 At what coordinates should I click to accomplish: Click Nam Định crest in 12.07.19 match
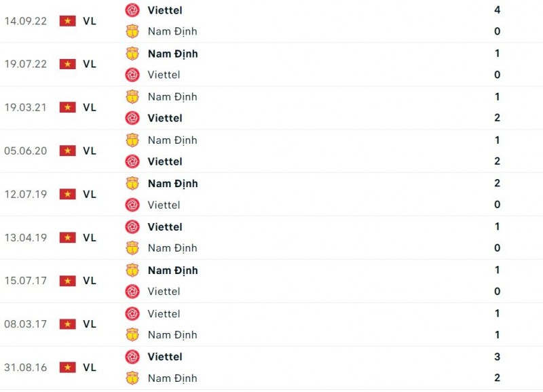click(x=132, y=183)
